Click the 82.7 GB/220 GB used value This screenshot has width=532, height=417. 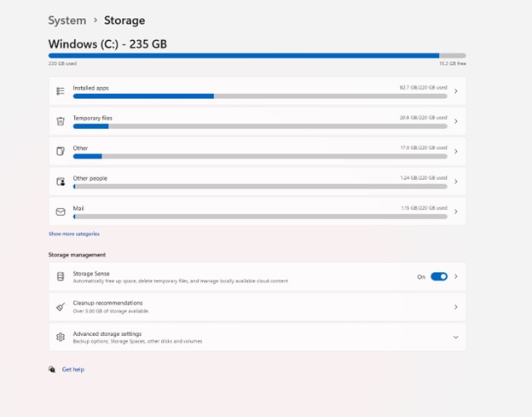[x=423, y=88]
